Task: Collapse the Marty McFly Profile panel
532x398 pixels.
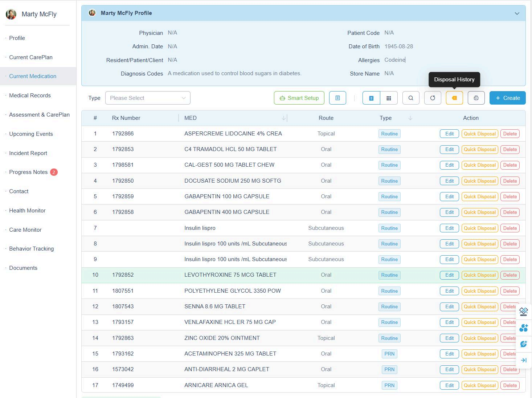Action: tap(517, 13)
